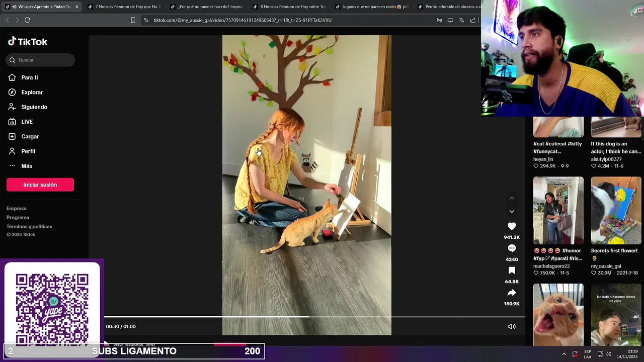
Task: Switch to ¿Por qué no puedes hacerlo tab
Action: point(207,7)
